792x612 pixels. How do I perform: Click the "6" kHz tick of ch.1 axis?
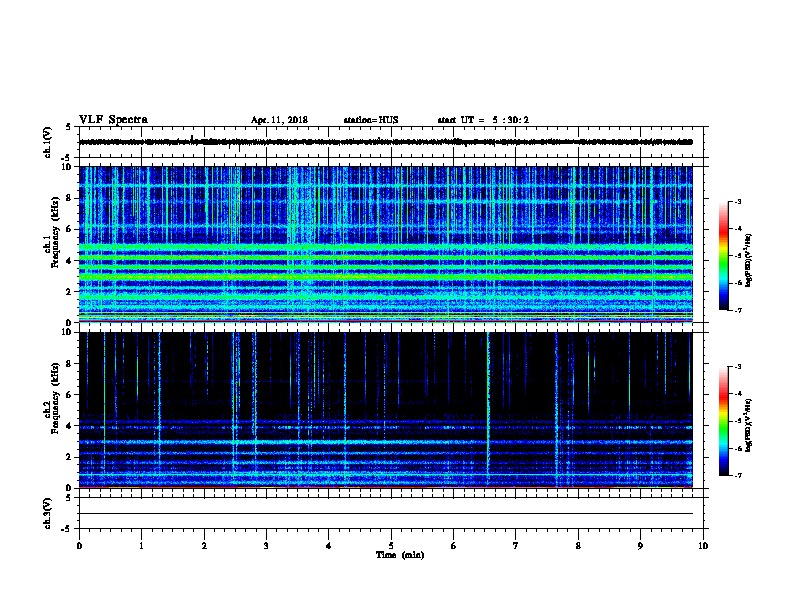tap(69, 229)
